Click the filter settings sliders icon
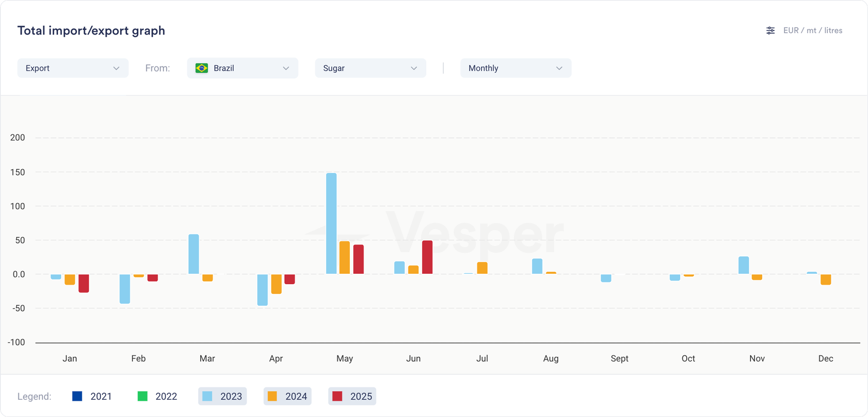This screenshot has height=417, width=868. pyautogui.click(x=770, y=31)
